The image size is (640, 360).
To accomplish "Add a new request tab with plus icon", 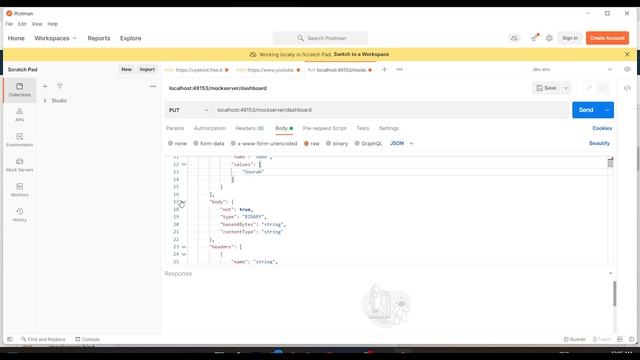I will (x=384, y=69).
